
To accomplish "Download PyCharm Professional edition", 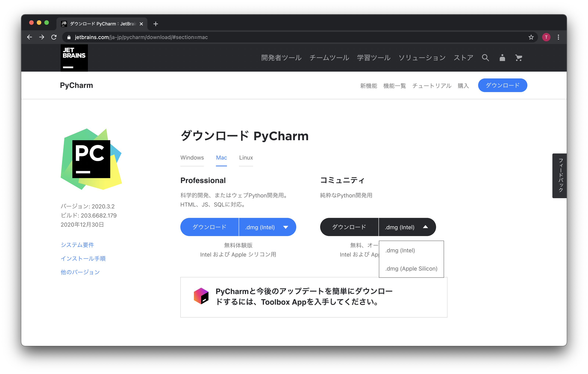I will 209,227.
